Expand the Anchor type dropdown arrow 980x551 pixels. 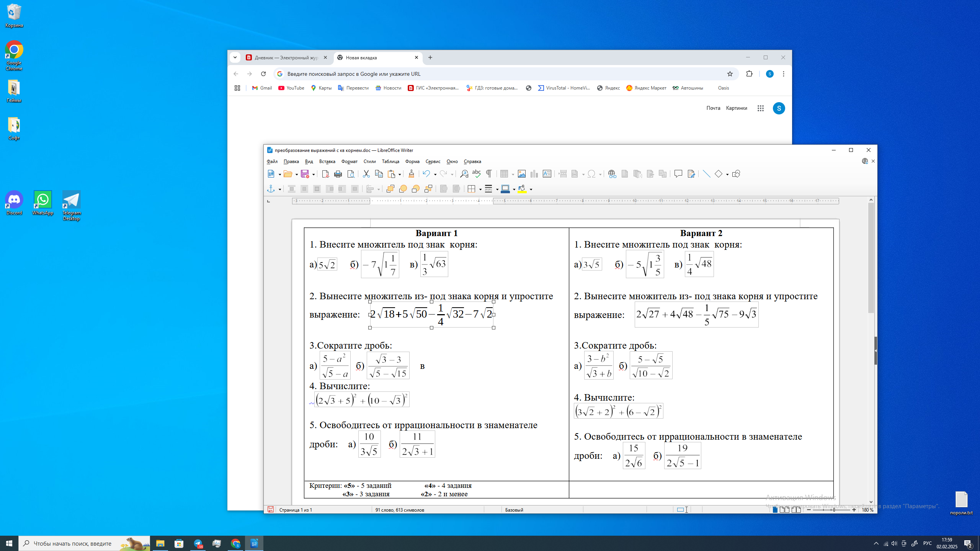(x=279, y=189)
